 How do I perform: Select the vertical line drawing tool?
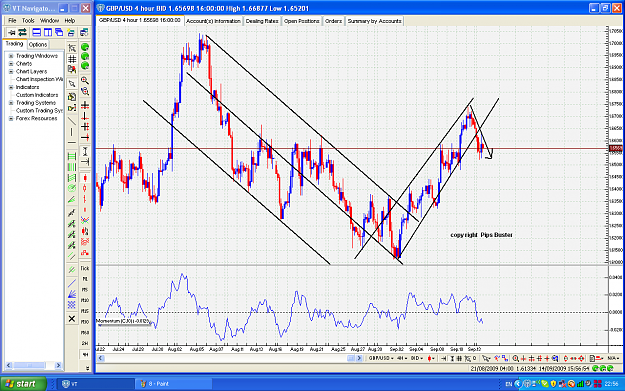(x=72, y=132)
